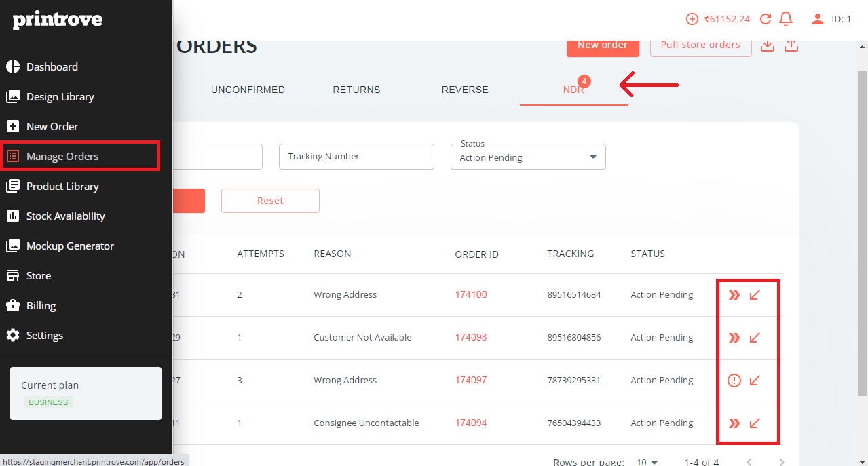The width and height of the screenshot is (868, 466).
Task: Click the Mockup Generator icon
Action: pyautogui.click(x=13, y=246)
